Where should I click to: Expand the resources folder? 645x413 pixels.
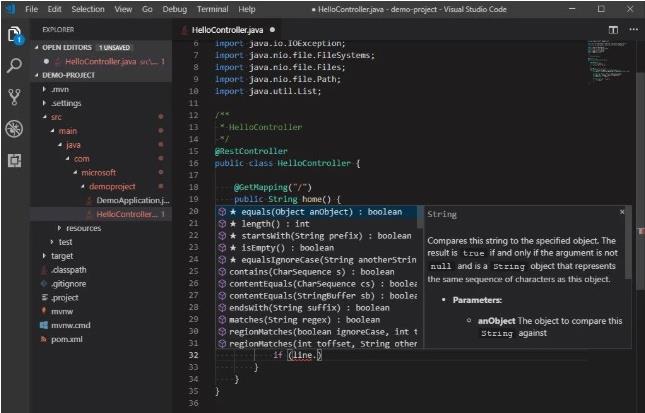[82, 228]
